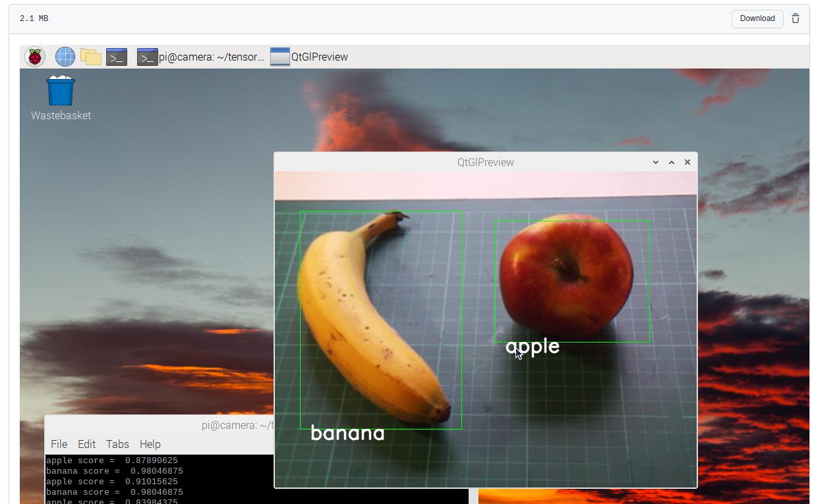Bring QtGlPreview forward via its taskbar entry
814x504 pixels.
pyautogui.click(x=318, y=57)
